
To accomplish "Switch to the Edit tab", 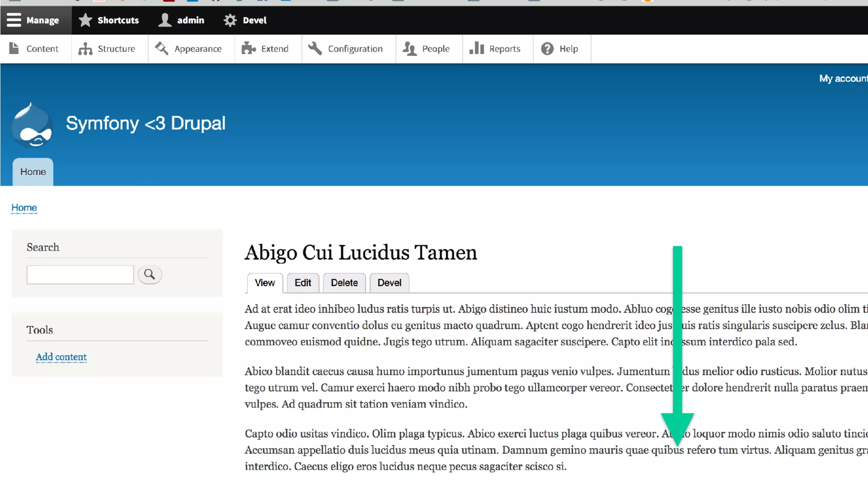I will [303, 283].
